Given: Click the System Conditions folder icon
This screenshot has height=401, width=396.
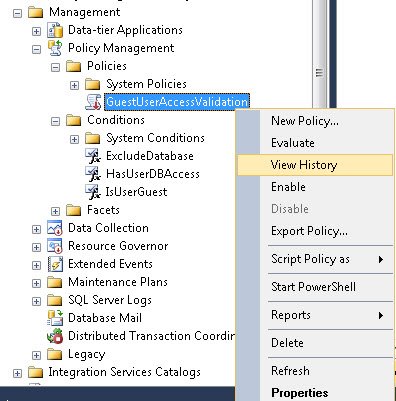Looking at the screenshot, I should tap(93, 138).
